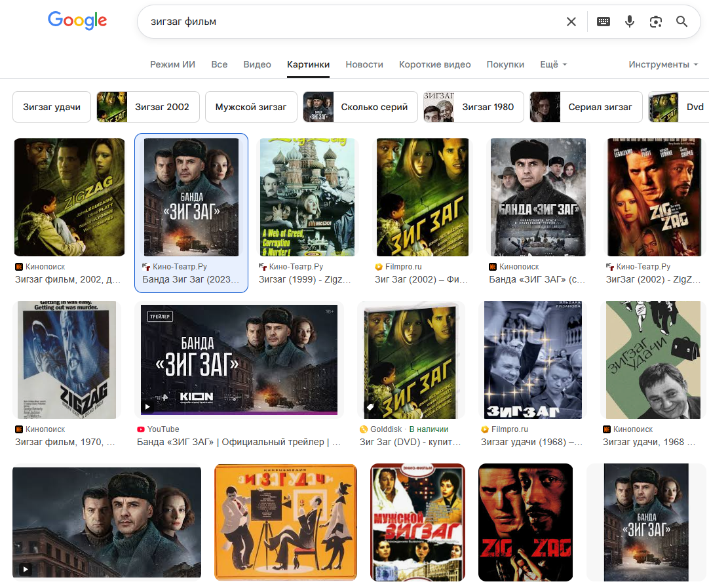Open bottom-row Банда «ЗИГ ЗАГ» poster
Screen dimensions: 709x588
[x=646, y=522]
